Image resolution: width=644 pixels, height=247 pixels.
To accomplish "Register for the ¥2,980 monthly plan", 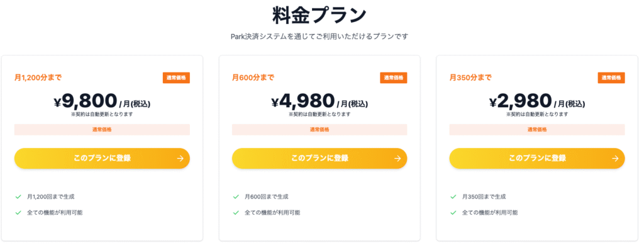I will (x=537, y=159).
